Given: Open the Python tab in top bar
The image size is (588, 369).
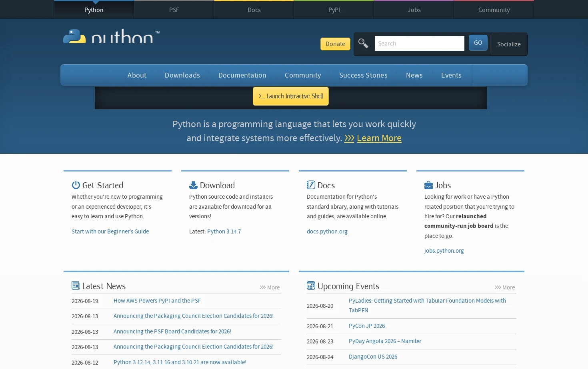Looking at the screenshot, I should pos(94,10).
